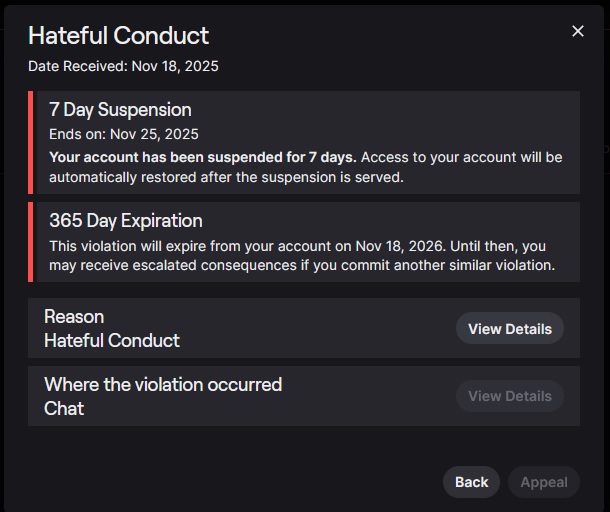Click the Date Received Nov 18, 2025 text

123,66
